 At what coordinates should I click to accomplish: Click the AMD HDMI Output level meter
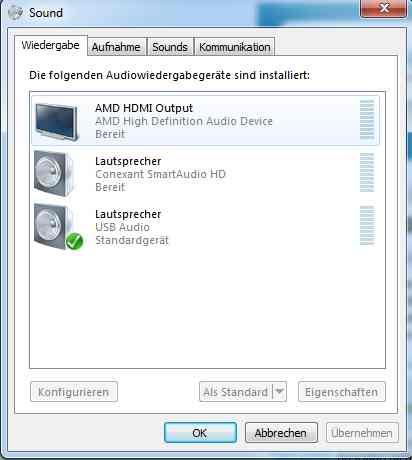coord(367,119)
